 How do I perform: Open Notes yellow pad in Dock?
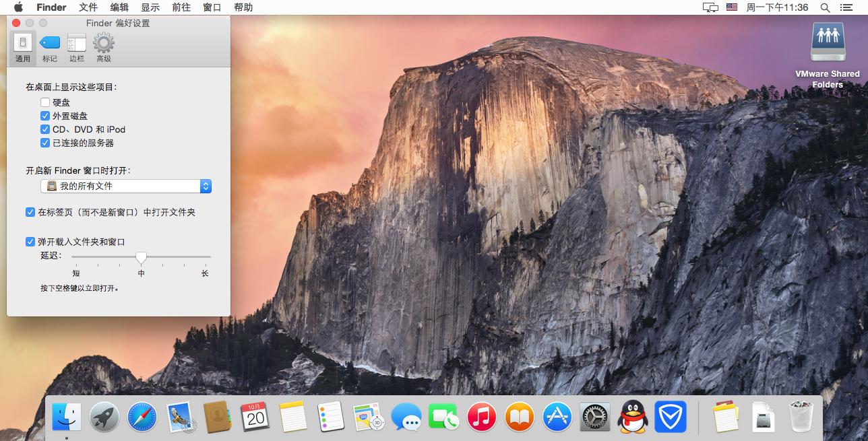tap(293, 417)
